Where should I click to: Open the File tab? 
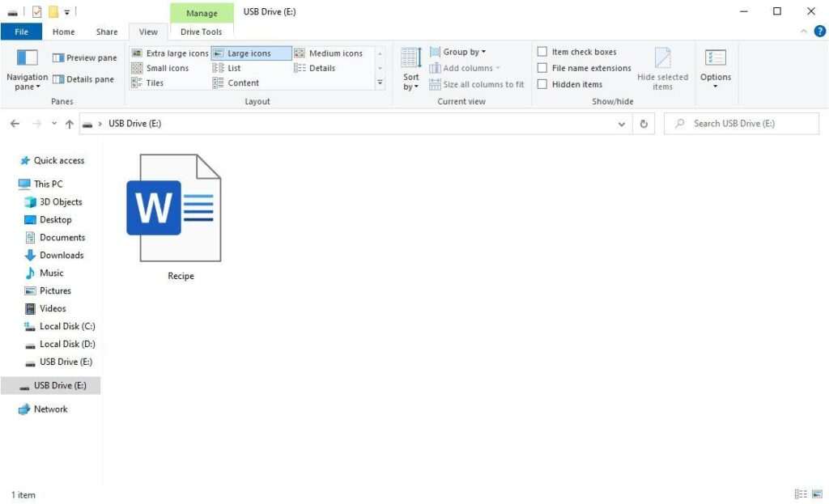click(22, 32)
